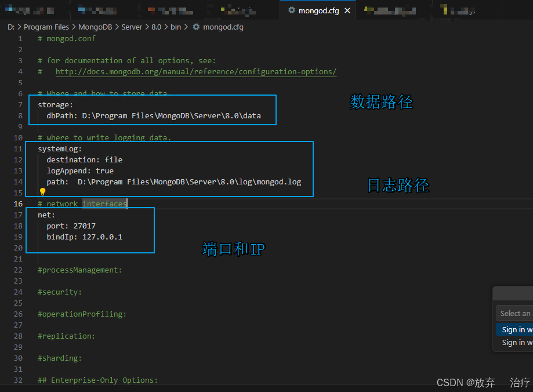Click the dbPath value on line 8
Screen dimensions: 533x392
tap(171, 116)
